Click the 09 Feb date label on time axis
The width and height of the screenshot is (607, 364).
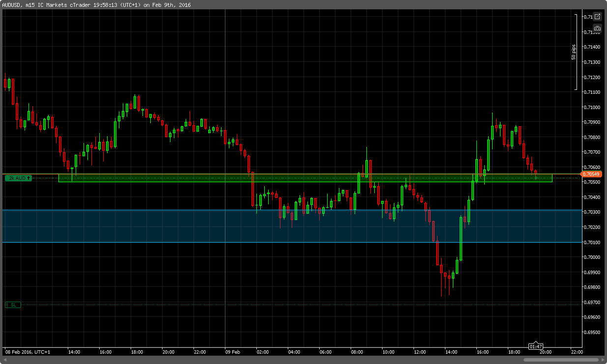(x=232, y=352)
